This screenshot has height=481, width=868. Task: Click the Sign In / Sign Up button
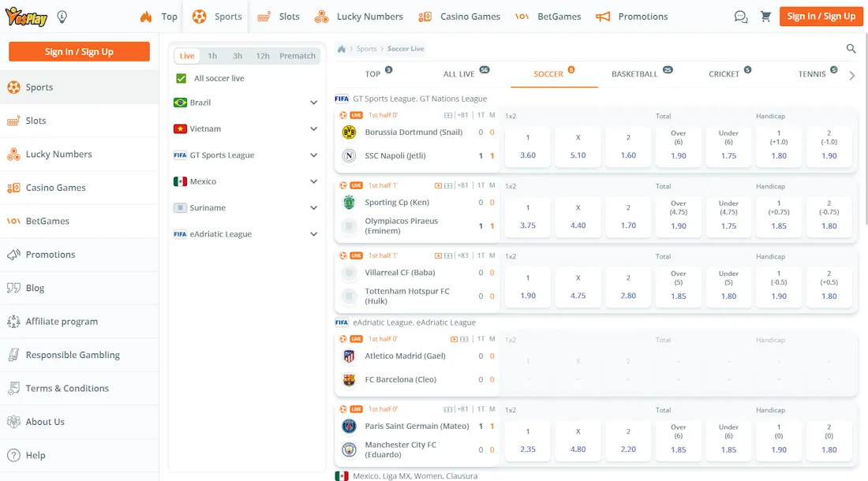coord(821,16)
